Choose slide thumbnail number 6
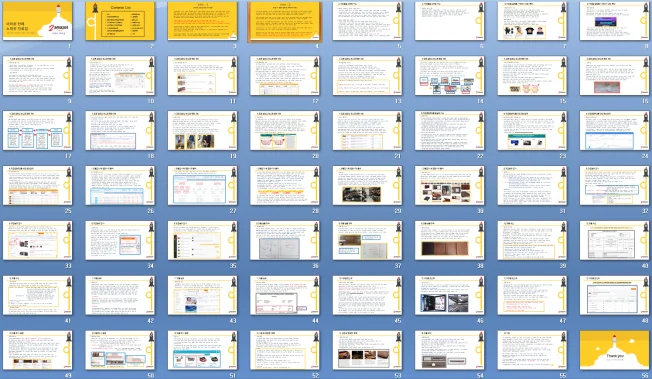 (449, 21)
